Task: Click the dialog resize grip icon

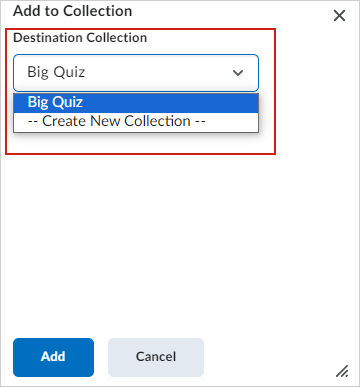Action: pos(342,371)
